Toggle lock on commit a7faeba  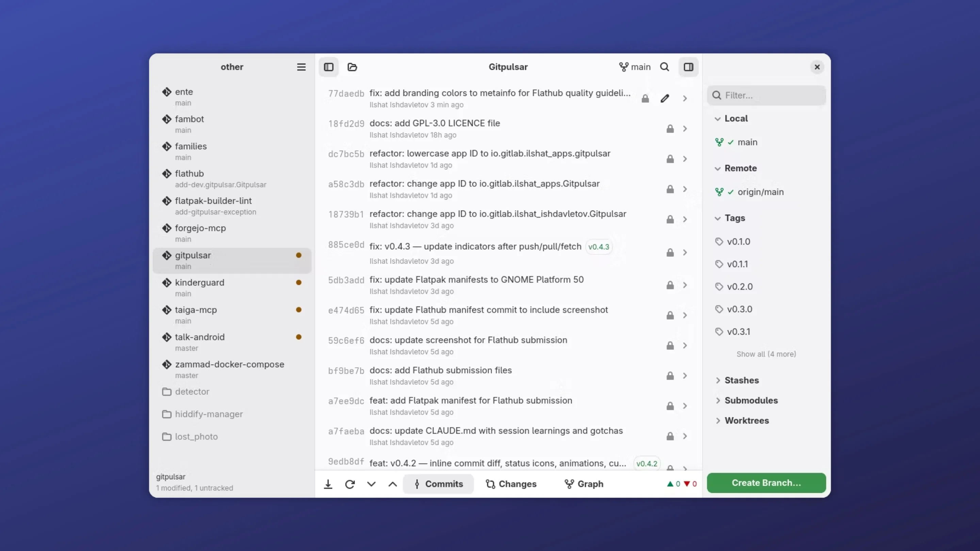point(670,436)
